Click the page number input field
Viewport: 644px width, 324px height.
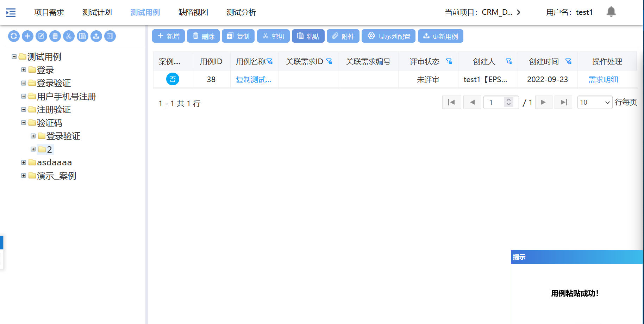click(x=494, y=102)
